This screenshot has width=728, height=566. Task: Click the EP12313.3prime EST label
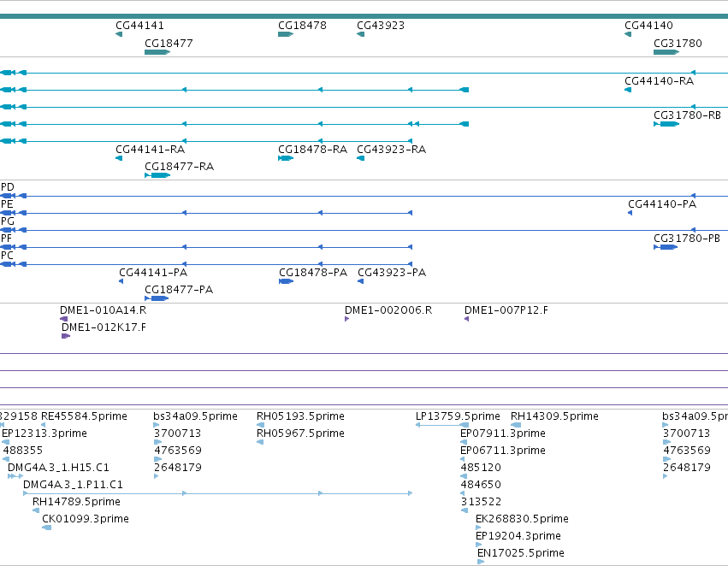click(44, 433)
